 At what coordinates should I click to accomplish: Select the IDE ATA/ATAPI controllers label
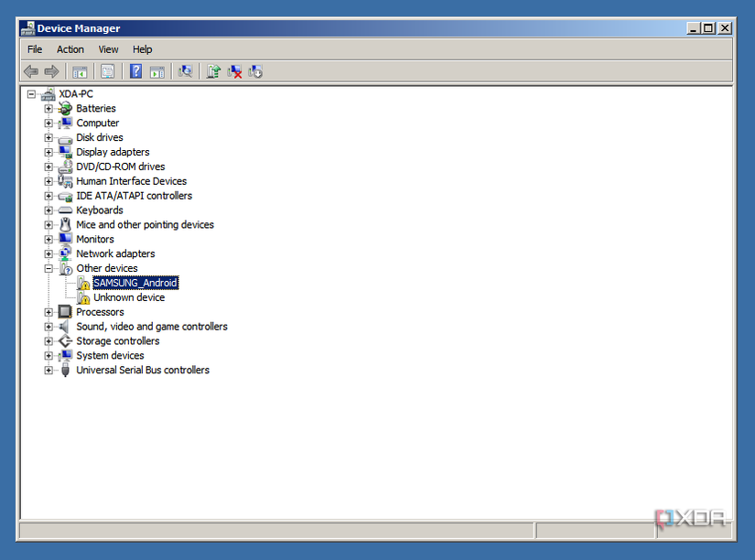point(135,196)
